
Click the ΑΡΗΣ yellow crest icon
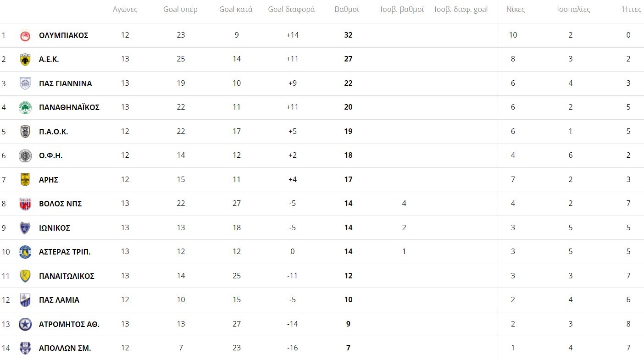point(25,180)
